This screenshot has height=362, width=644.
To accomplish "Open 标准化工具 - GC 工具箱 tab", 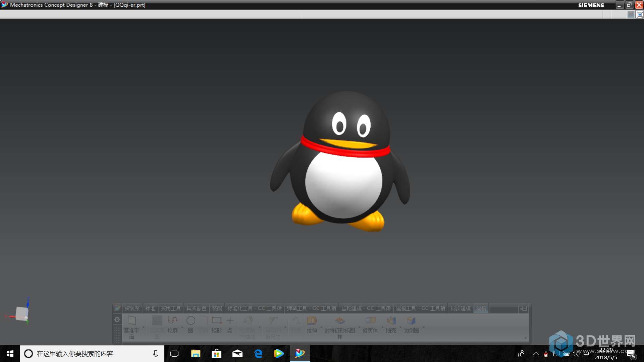I will tap(255, 308).
